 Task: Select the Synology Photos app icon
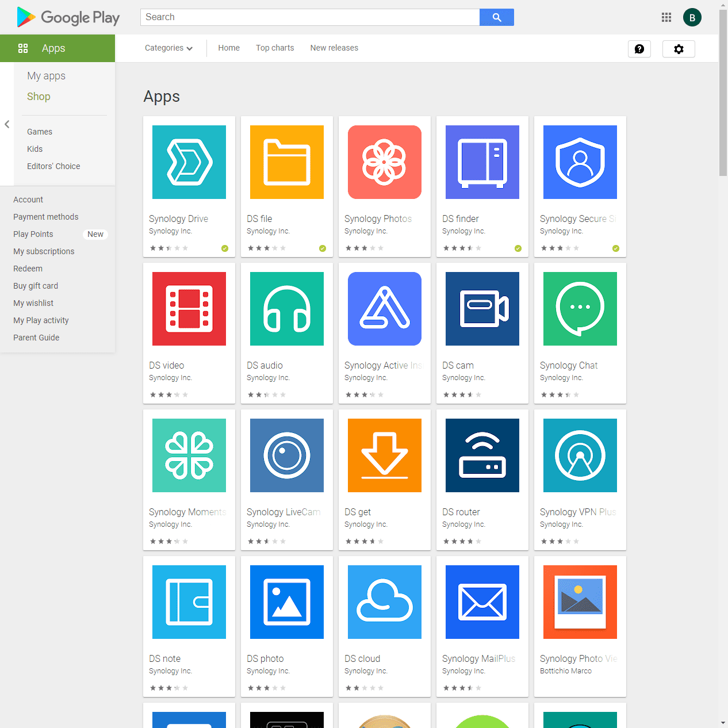385,162
